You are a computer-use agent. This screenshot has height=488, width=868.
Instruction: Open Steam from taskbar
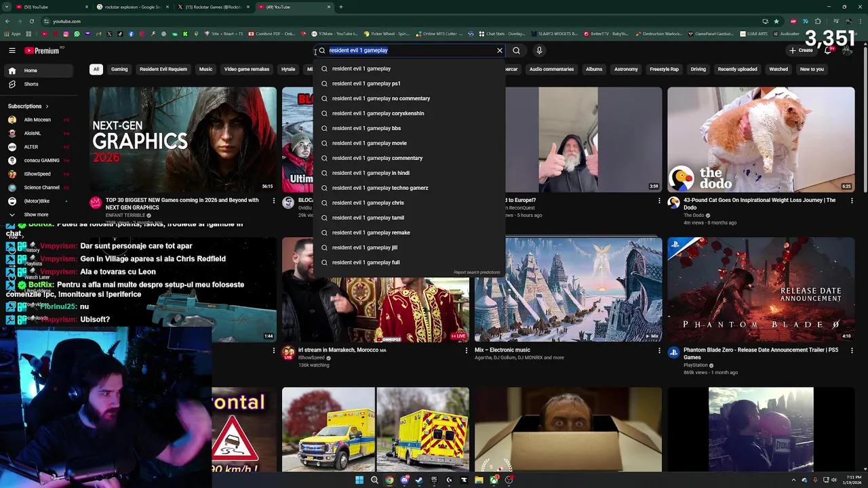pos(419,480)
